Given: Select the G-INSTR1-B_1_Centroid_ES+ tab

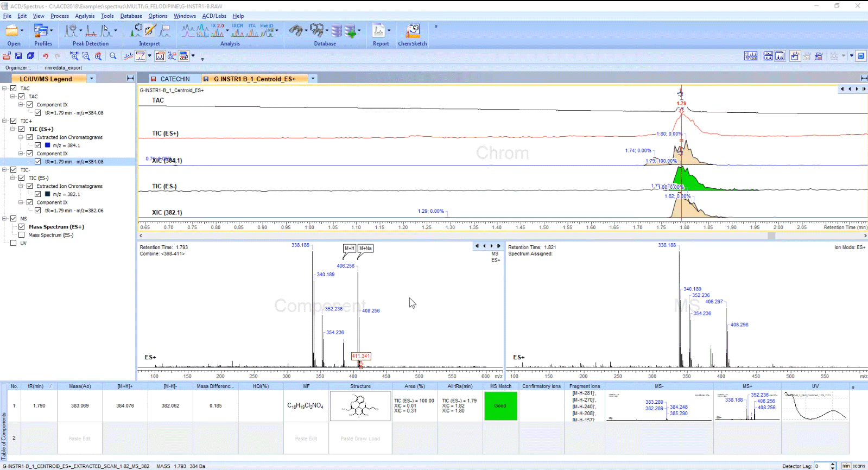Looking at the screenshot, I should tap(254, 79).
